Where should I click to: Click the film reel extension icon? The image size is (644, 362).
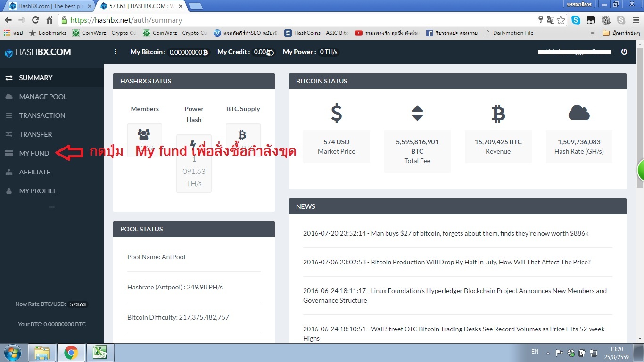606,20
